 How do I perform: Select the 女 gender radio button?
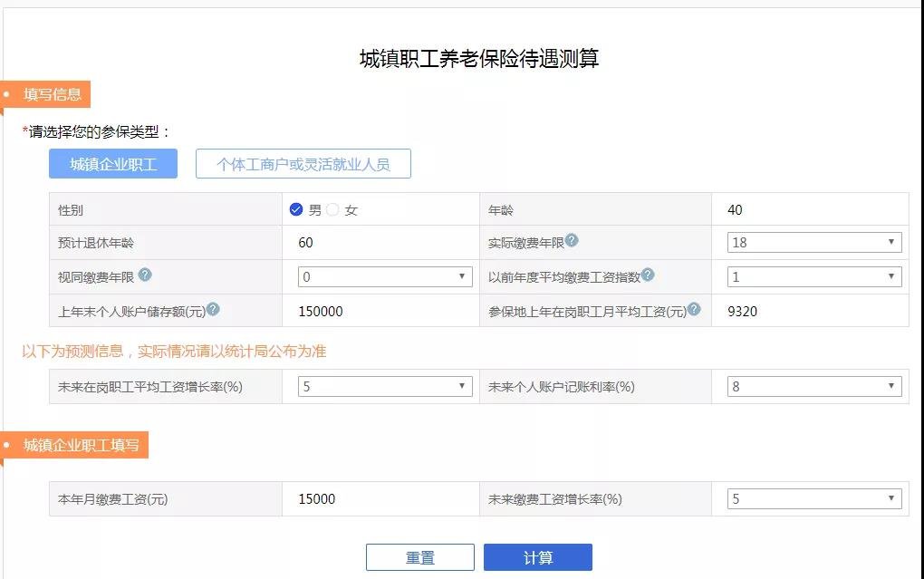pyautogui.click(x=332, y=207)
